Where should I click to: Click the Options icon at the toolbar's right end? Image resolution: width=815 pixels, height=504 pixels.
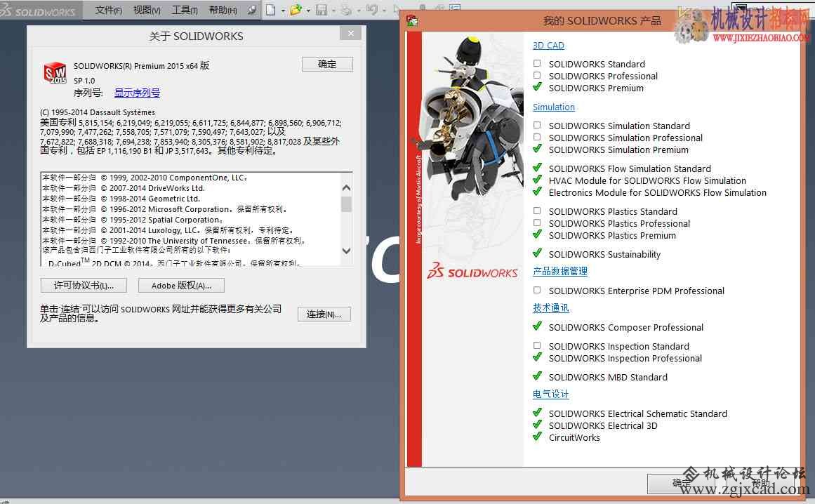click(455, 7)
